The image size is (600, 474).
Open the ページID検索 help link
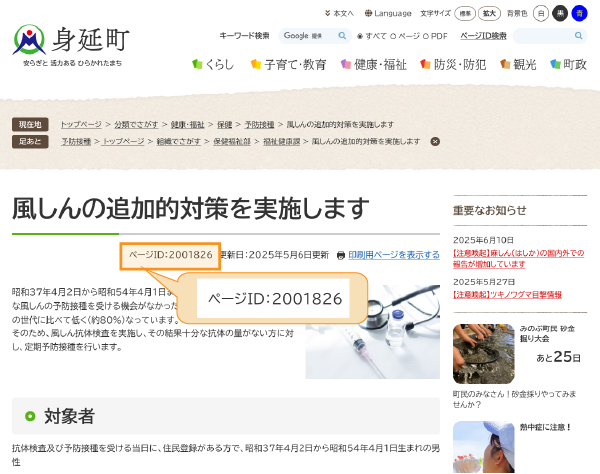(x=483, y=36)
